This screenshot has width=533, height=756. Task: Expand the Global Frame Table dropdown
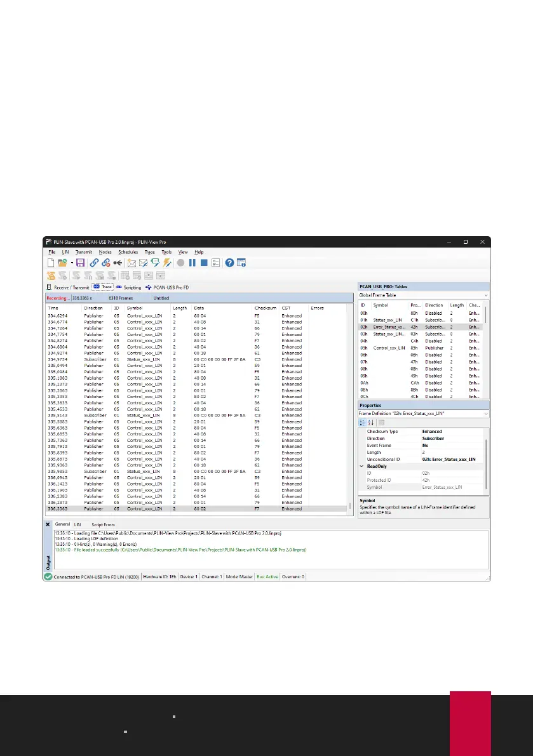pos(486,295)
